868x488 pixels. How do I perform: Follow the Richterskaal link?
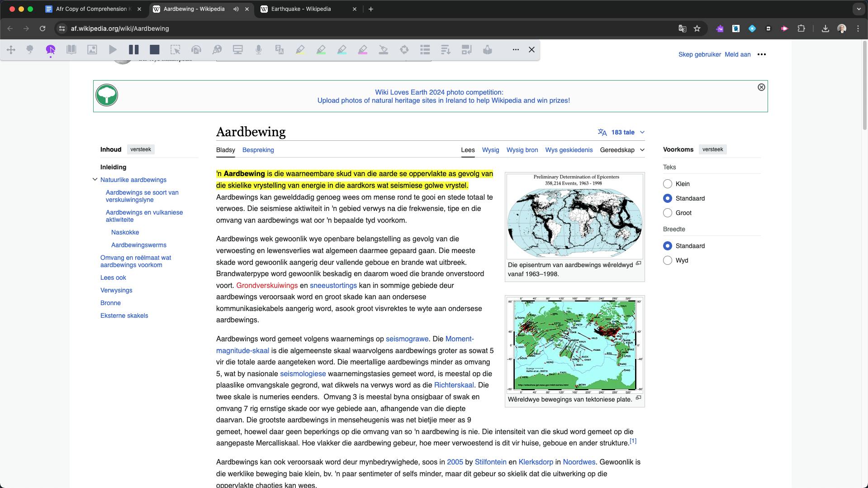(x=454, y=385)
